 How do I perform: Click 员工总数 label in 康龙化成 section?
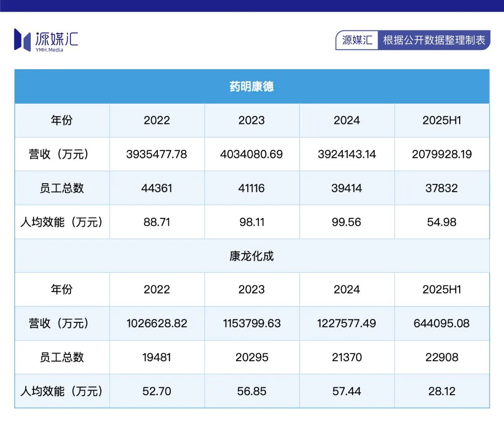click(x=62, y=357)
